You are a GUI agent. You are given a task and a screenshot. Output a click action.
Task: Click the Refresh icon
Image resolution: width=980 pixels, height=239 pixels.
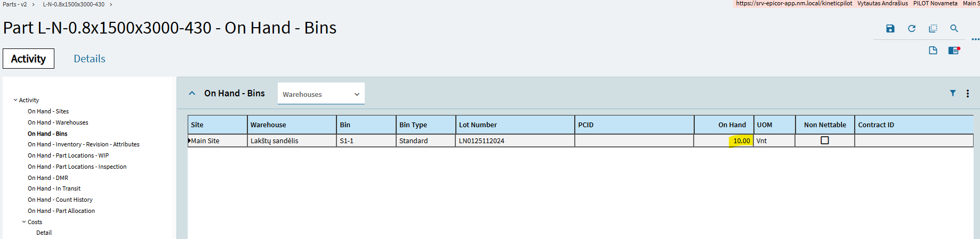click(x=911, y=29)
